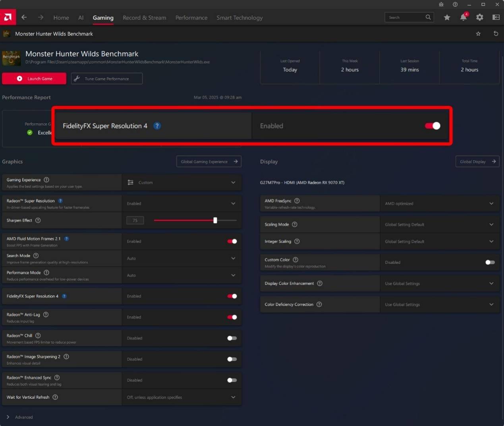Open Radeon Anti-Lag help icon

coord(46,314)
